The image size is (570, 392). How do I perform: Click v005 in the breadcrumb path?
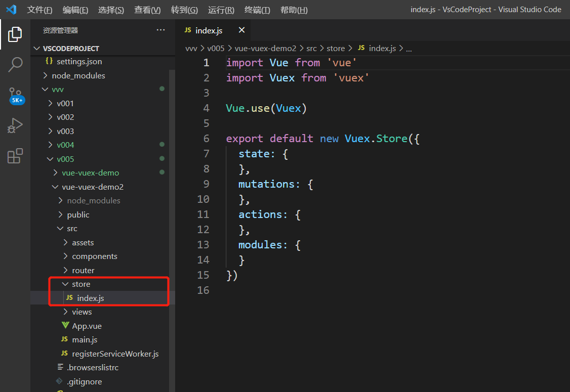pyautogui.click(x=216, y=49)
